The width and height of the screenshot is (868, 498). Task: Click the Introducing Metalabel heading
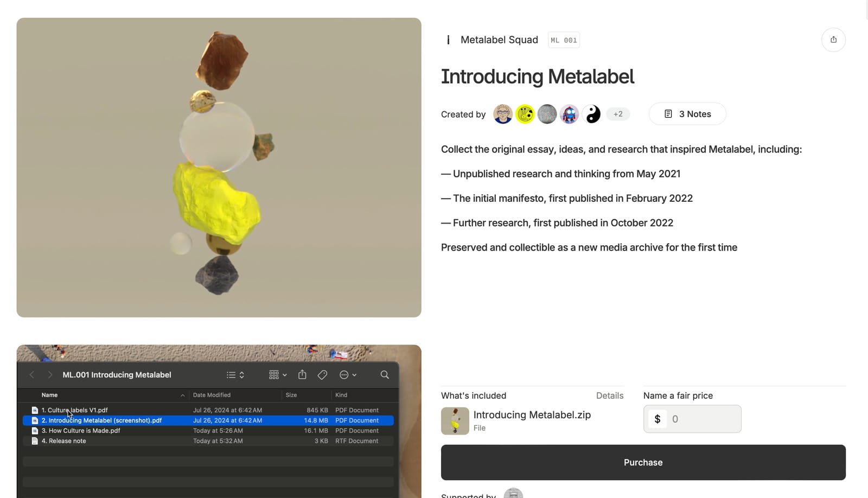537,76
